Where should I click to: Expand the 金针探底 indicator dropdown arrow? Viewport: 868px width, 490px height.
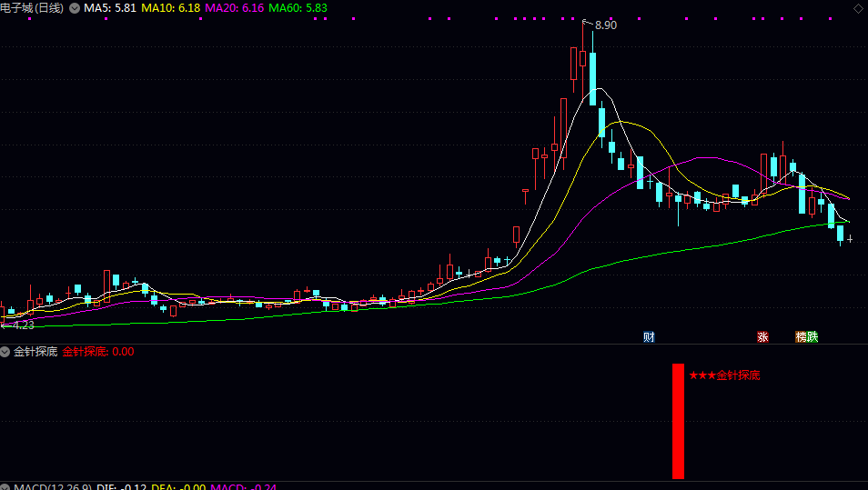pyautogui.click(x=5, y=352)
